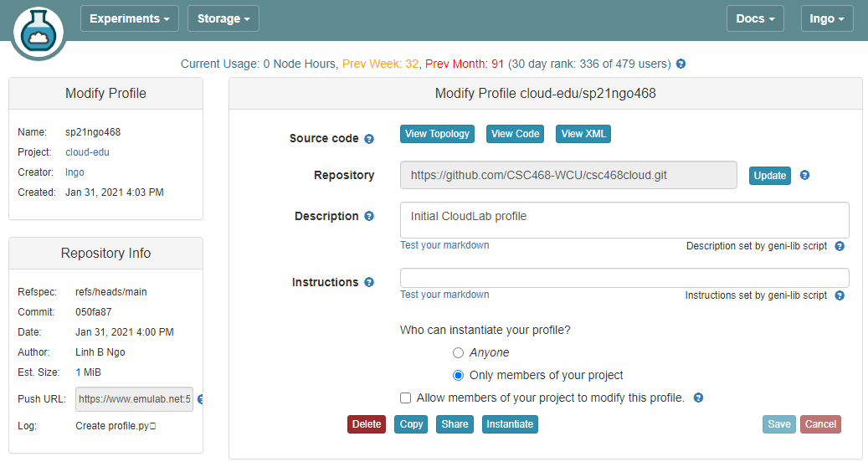Screen dimensions: 868x467
Task: Click help icon for Description set by geni-lib
Action: pos(840,246)
